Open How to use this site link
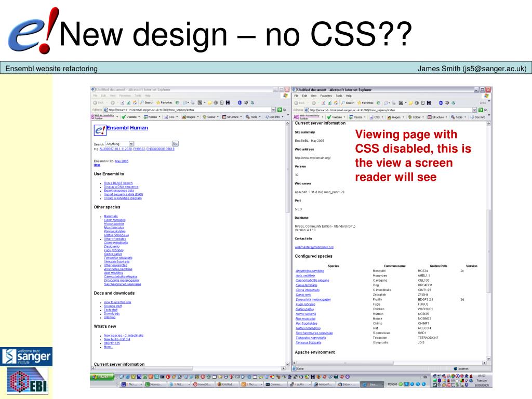 [x=117, y=302]
